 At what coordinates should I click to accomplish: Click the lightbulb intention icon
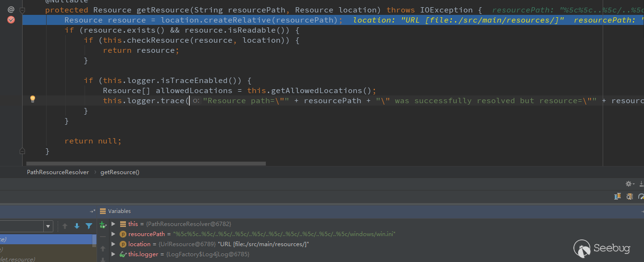(x=33, y=99)
